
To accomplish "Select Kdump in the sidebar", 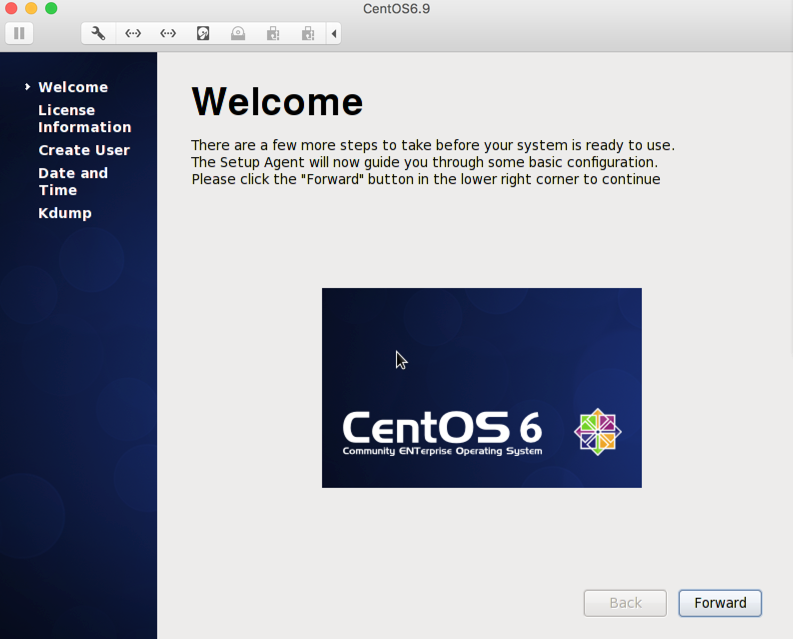I will coord(65,213).
